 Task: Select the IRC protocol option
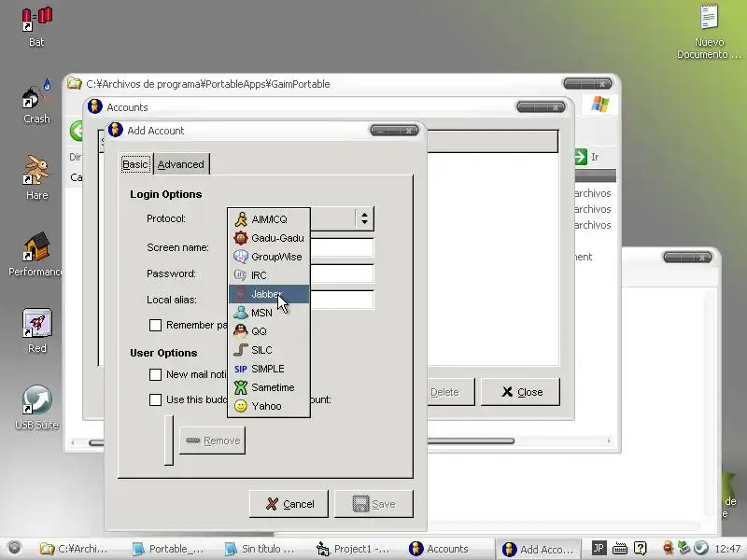click(269, 275)
